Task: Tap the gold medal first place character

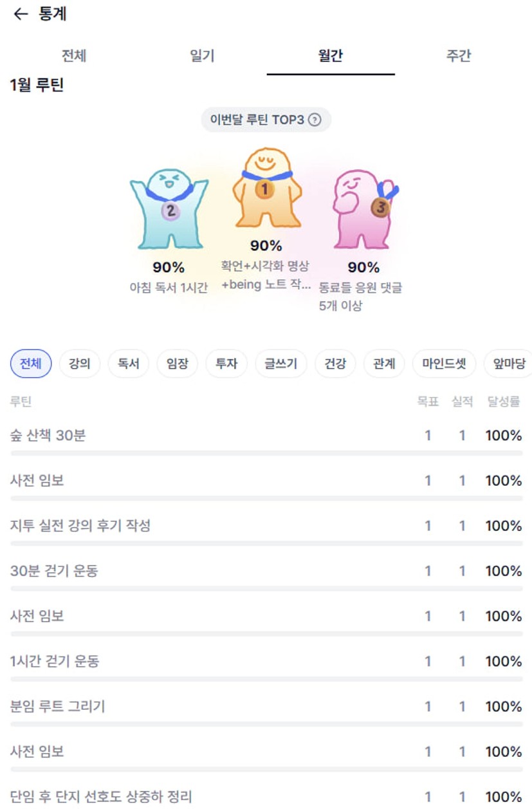Action: pyautogui.click(x=266, y=188)
